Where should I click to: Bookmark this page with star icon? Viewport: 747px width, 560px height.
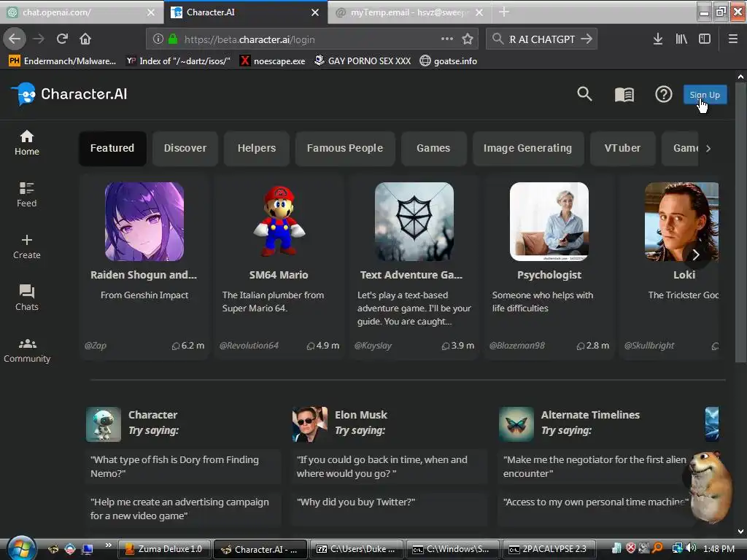point(468,39)
